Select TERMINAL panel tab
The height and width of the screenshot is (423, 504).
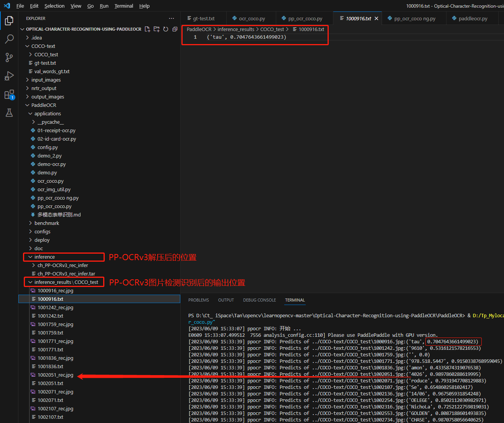[x=295, y=300]
